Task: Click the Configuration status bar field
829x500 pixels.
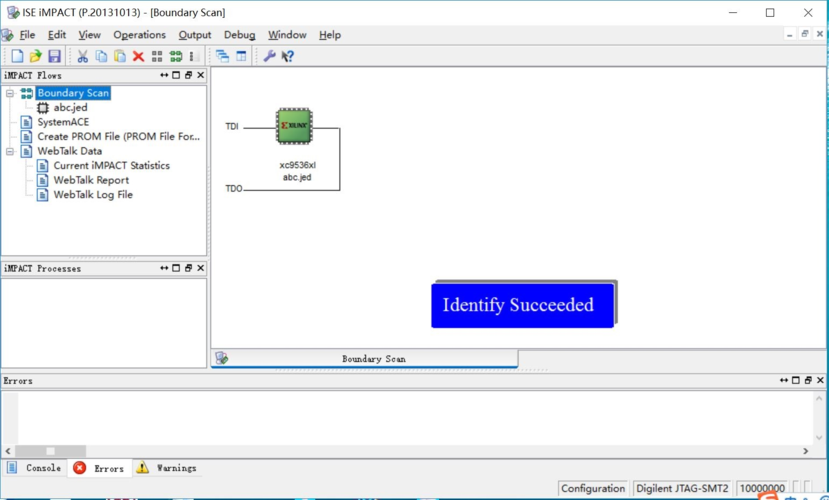Action: click(593, 488)
